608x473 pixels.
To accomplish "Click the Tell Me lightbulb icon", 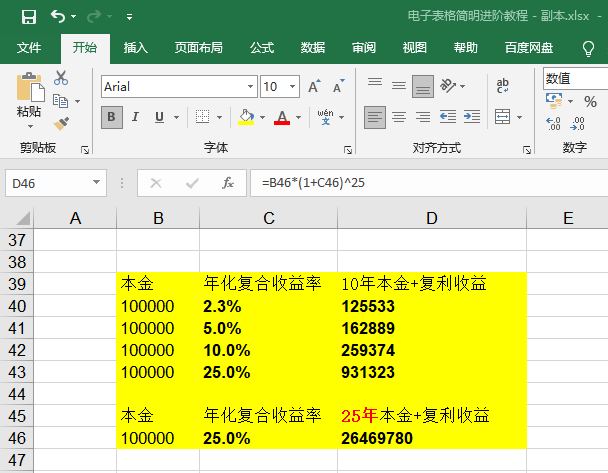I will click(588, 49).
